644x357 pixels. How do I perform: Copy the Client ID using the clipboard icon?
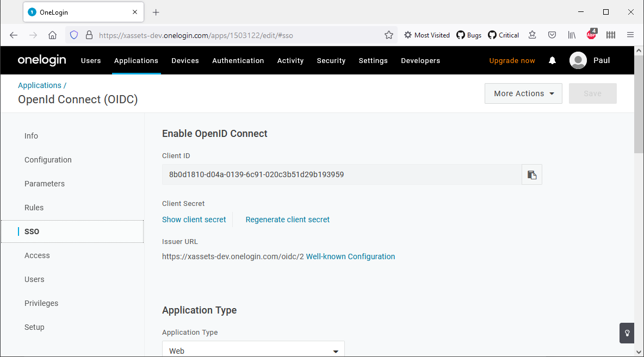531,174
